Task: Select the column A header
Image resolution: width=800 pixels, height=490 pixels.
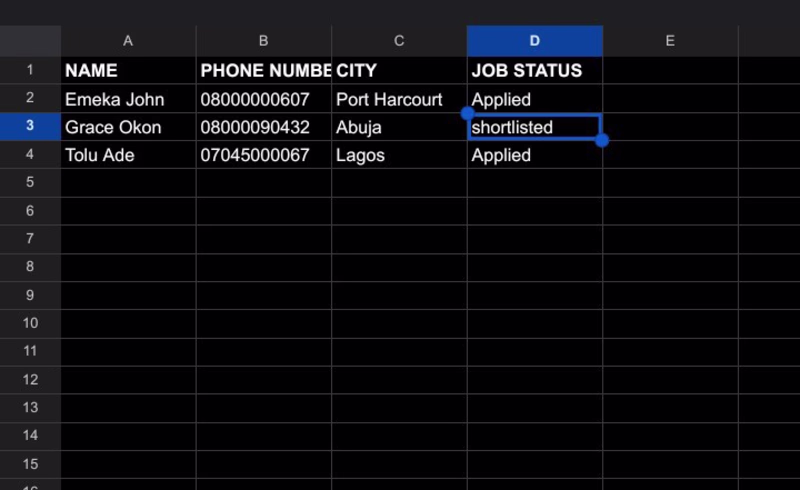Action: coord(128,41)
